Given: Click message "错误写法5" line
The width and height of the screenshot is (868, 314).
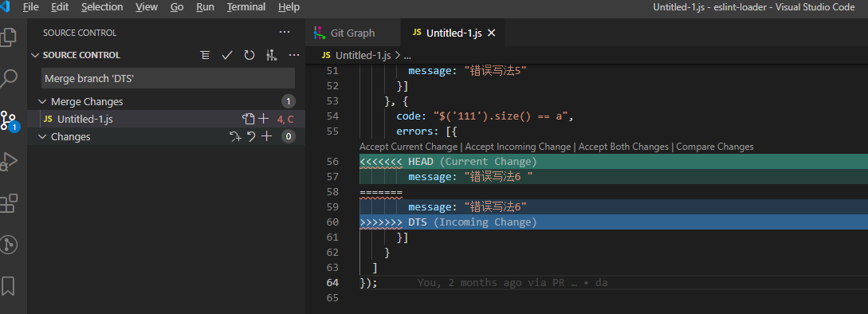Looking at the screenshot, I should pyautogui.click(x=467, y=71).
